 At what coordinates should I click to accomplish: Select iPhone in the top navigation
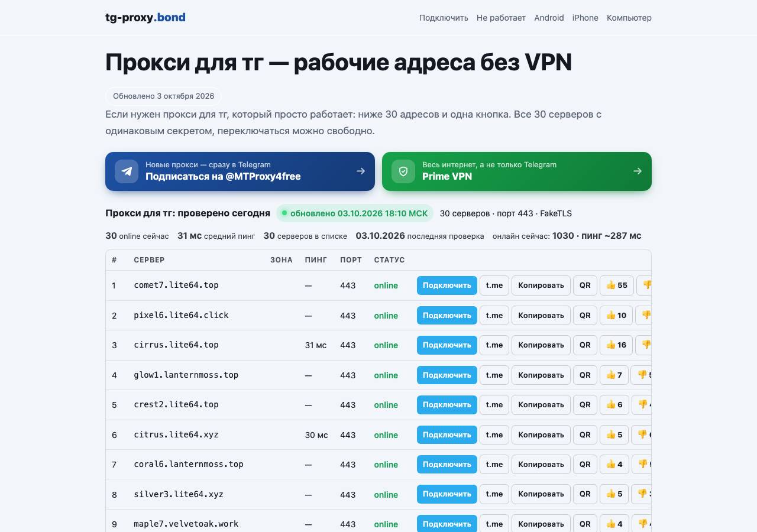click(585, 18)
